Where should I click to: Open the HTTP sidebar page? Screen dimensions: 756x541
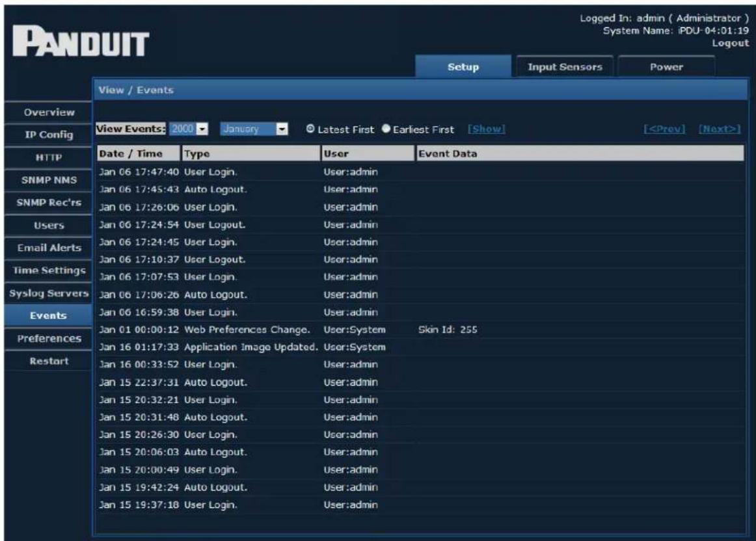(49, 157)
